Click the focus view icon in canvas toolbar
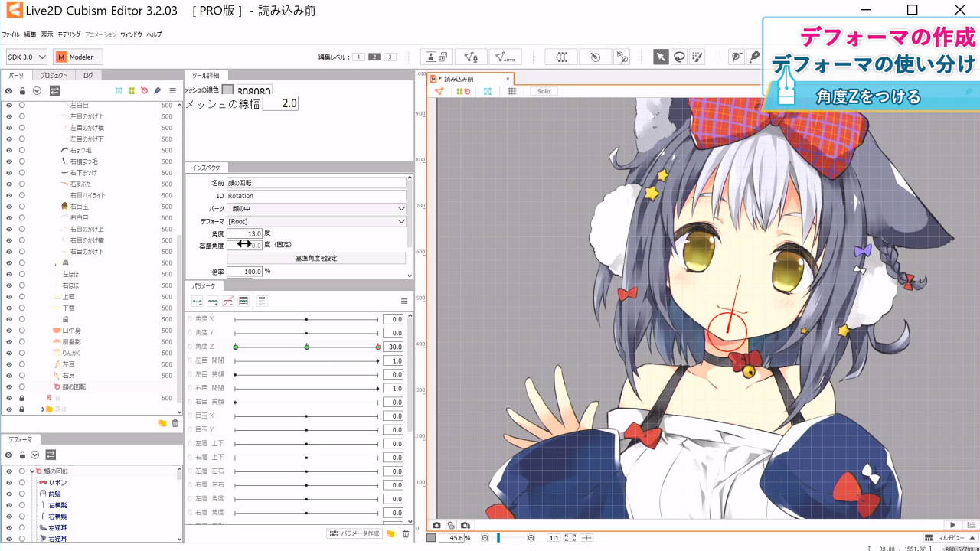Image resolution: width=980 pixels, height=551 pixels. [487, 91]
